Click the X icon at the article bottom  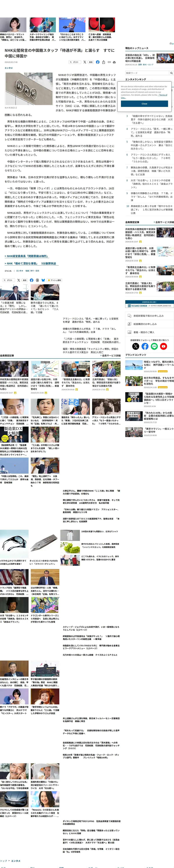[19, 280]
